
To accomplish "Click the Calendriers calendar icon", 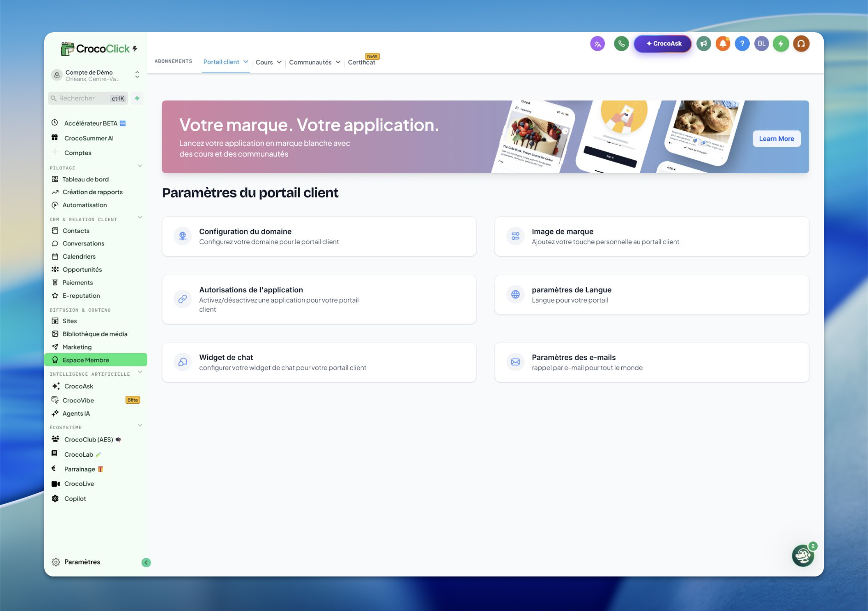I will click(55, 256).
